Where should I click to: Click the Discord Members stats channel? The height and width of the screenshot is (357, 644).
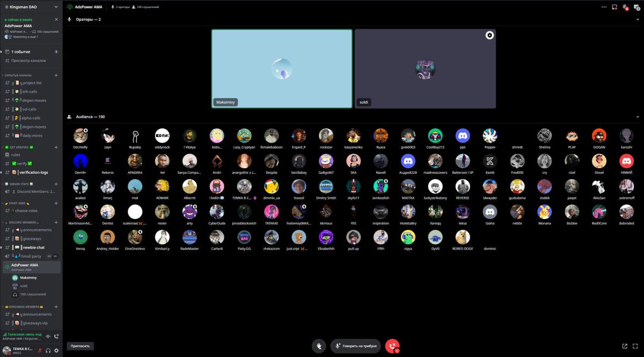tap(31, 192)
